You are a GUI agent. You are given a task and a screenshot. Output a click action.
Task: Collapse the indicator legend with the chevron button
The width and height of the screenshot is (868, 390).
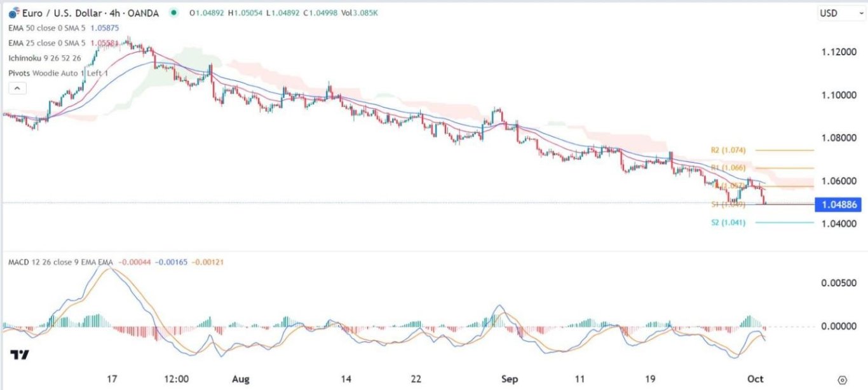pos(17,88)
